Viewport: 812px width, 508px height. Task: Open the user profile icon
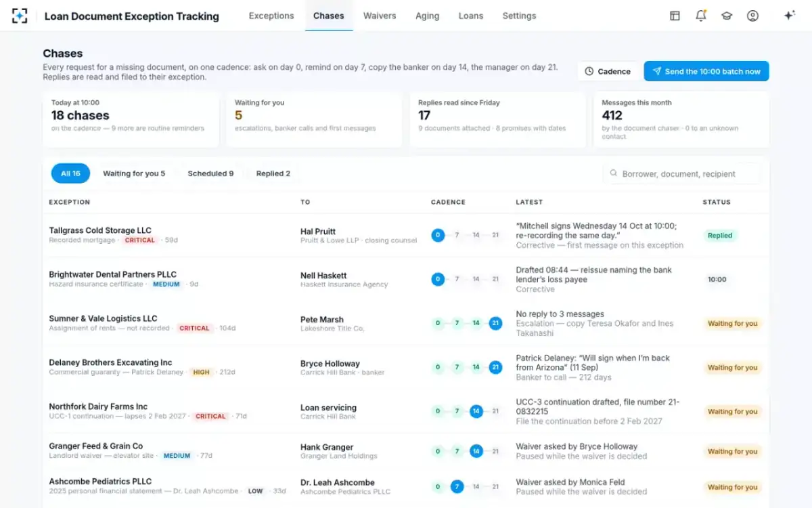pyautogui.click(x=752, y=16)
